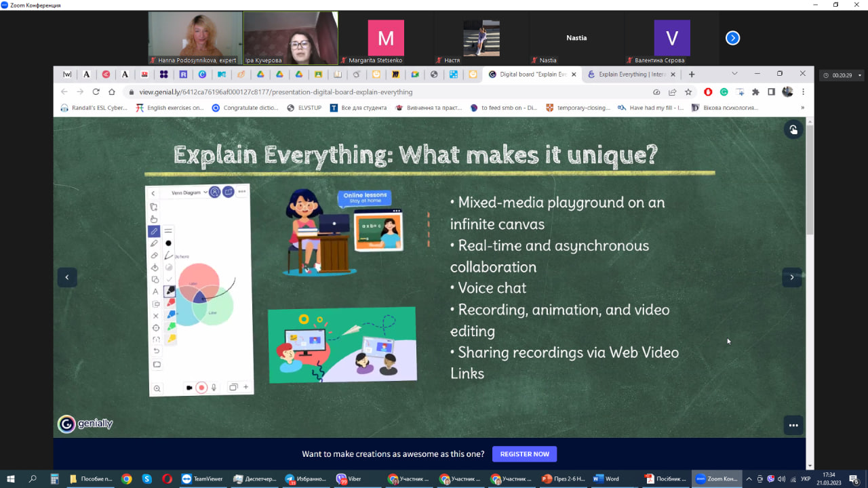Open the tab search dropdown arrow
868x488 pixels.
tap(734, 74)
